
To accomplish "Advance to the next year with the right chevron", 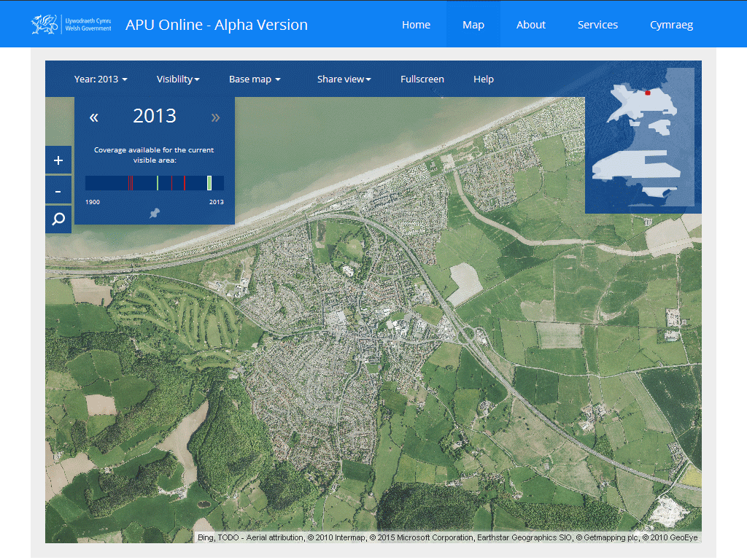I will point(215,116).
